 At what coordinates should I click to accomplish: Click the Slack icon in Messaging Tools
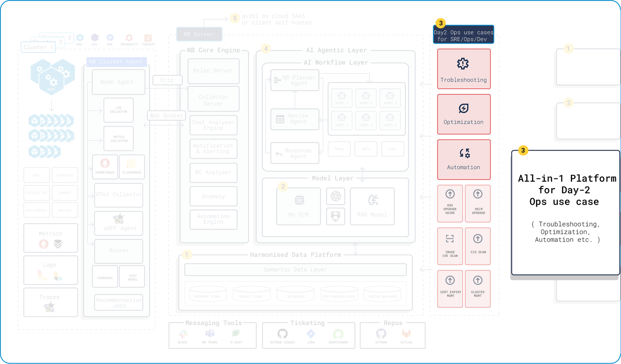pyautogui.click(x=183, y=334)
